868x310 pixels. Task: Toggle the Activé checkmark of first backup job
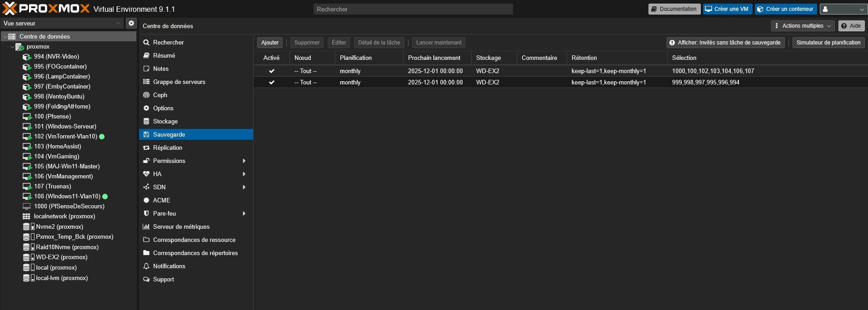point(271,71)
